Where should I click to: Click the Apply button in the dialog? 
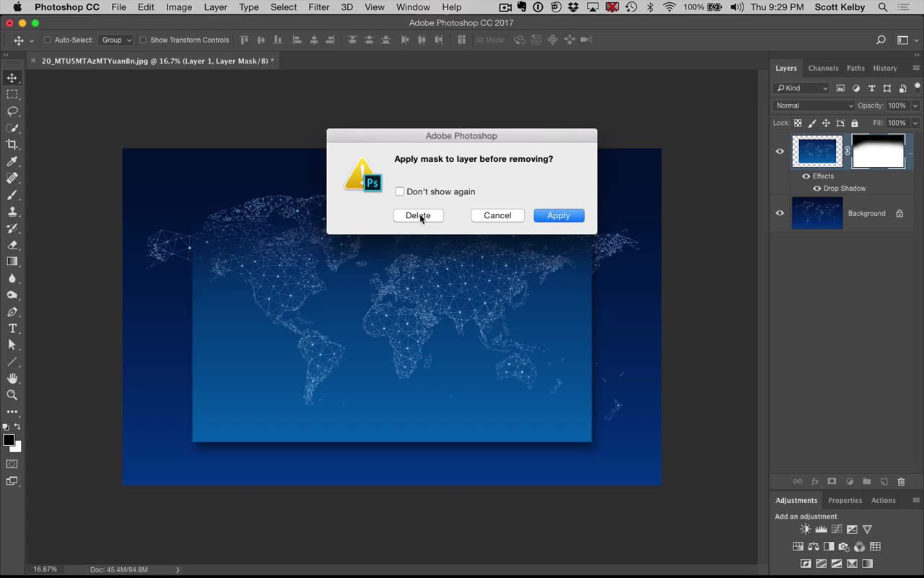coord(558,215)
